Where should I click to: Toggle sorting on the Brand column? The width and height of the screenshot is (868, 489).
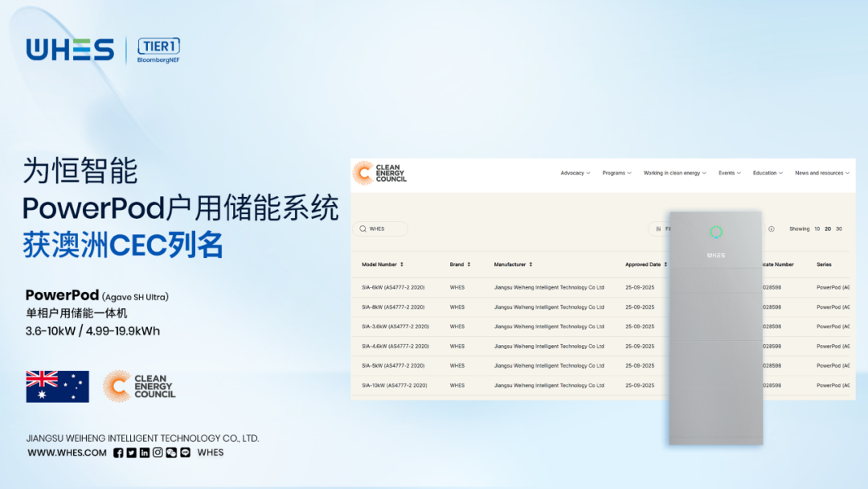[x=460, y=265]
